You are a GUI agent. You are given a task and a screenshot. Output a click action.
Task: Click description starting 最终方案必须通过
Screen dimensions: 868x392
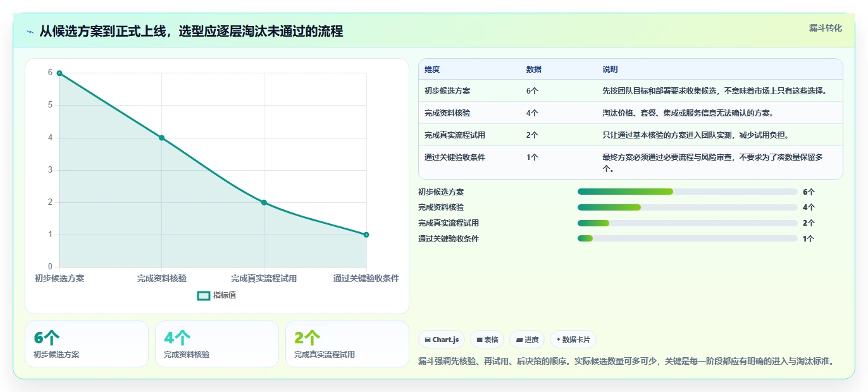712,163
